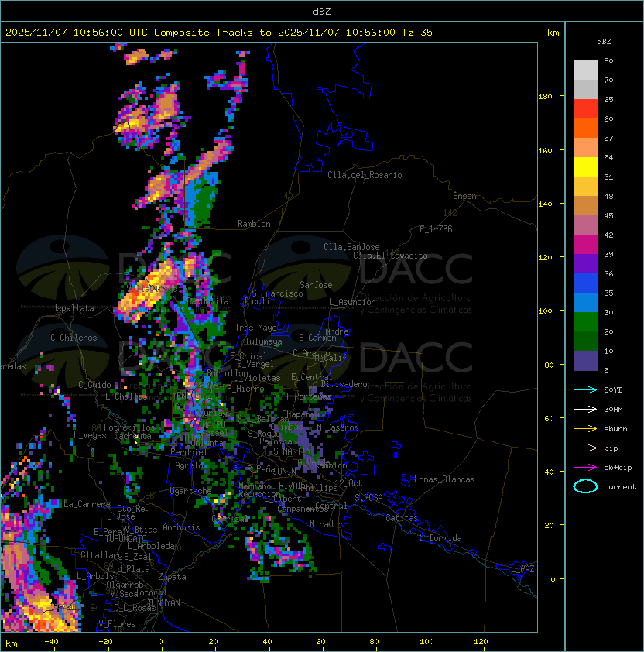The height and width of the screenshot is (652, 644).
Task: Click the V_Flores place label
Action: pyautogui.click(x=117, y=625)
